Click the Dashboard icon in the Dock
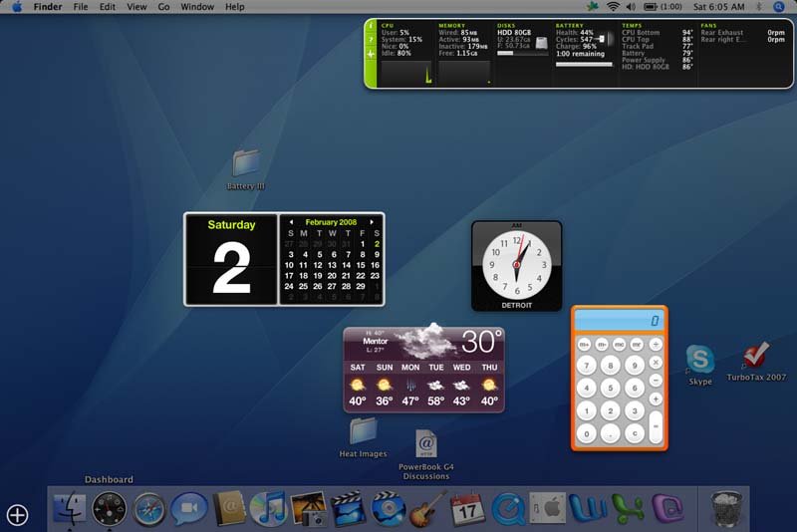The width and height of the screenshot is (797, 532). [x=110, y=508]
